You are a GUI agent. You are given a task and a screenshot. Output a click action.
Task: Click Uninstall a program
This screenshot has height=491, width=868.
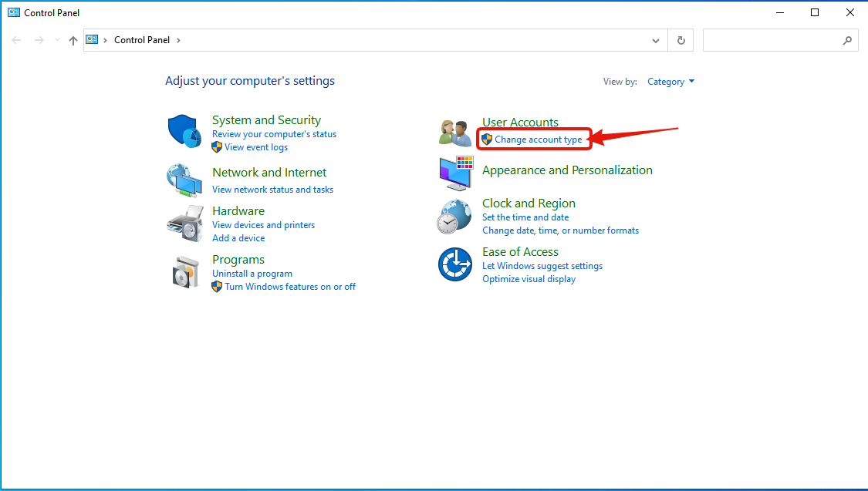pyautogui.click(x=252, y=274)
